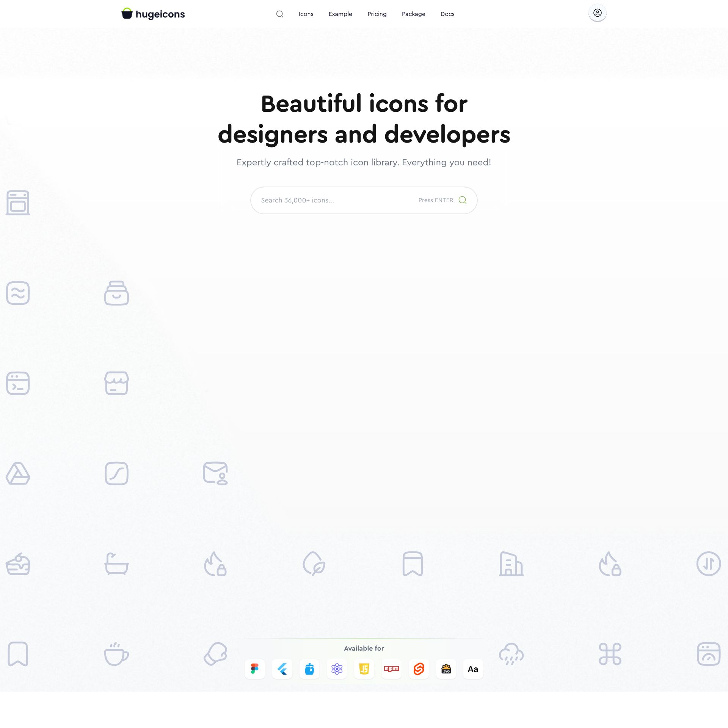Open search via the header magnifier icon
728x728 pixels.
280,14
